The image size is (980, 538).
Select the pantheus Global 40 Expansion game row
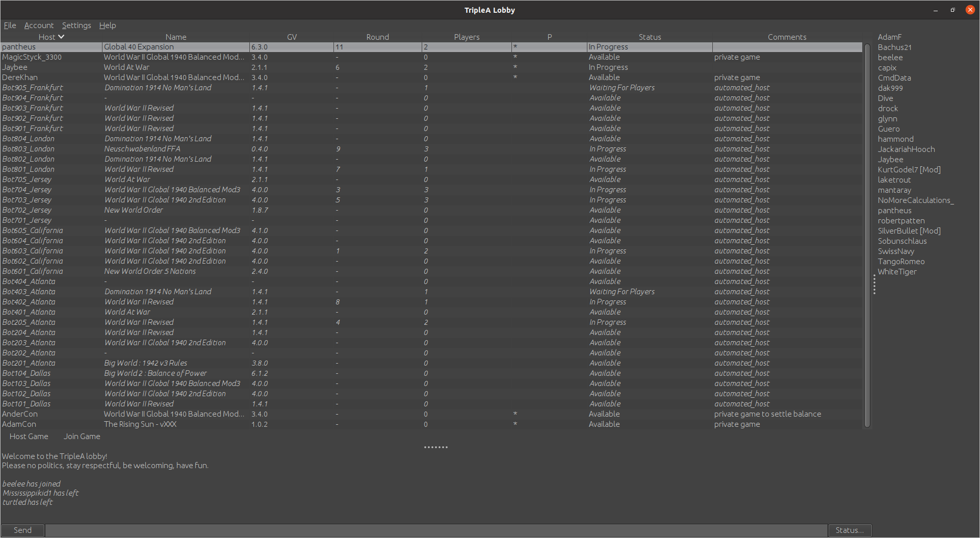(x=431, y=47)
